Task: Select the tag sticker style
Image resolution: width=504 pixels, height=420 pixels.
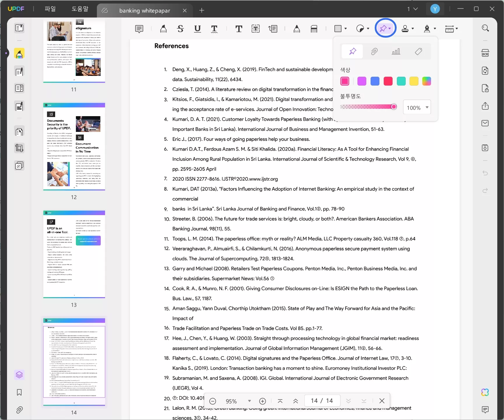Action: (x=418, y=52)
